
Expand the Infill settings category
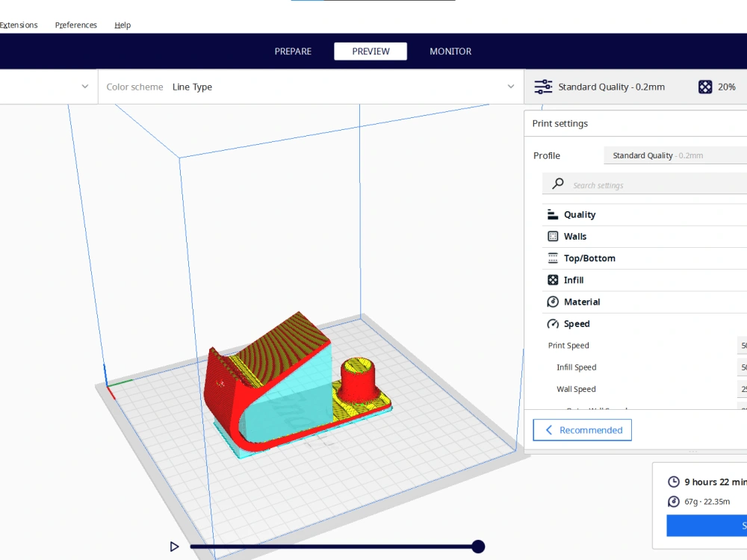click(645, 280)
